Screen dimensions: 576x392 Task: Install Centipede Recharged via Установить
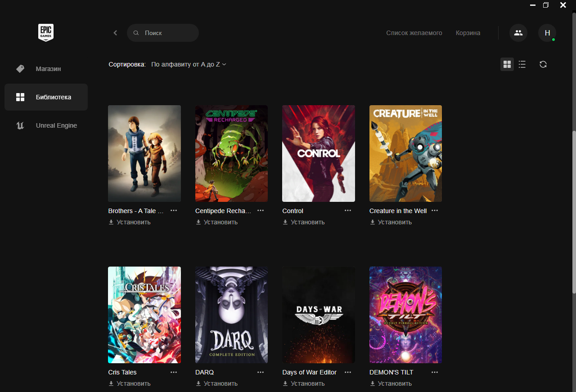point(216,222)
